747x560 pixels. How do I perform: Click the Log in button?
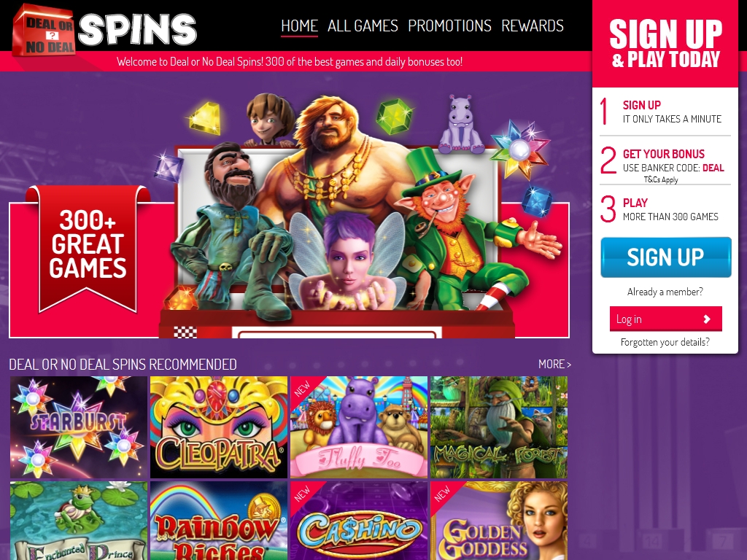(665, 319)
